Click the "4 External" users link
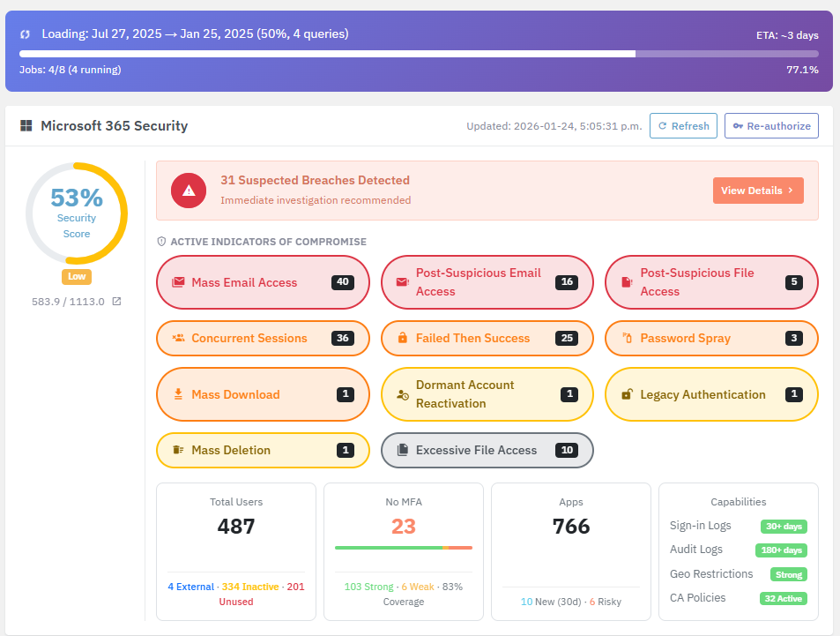 click(x=191, y=587)
